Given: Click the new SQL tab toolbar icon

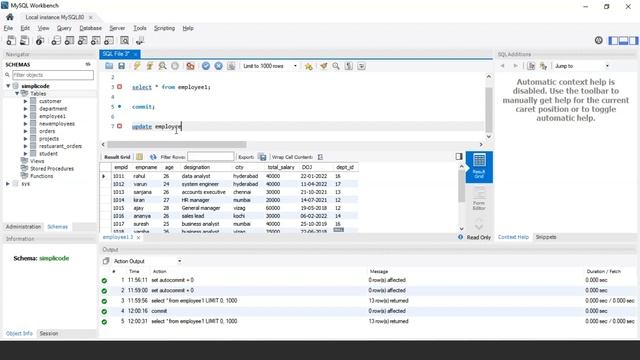Looking at the screenshot, I should pyautogui.click(x=11, y=40).
